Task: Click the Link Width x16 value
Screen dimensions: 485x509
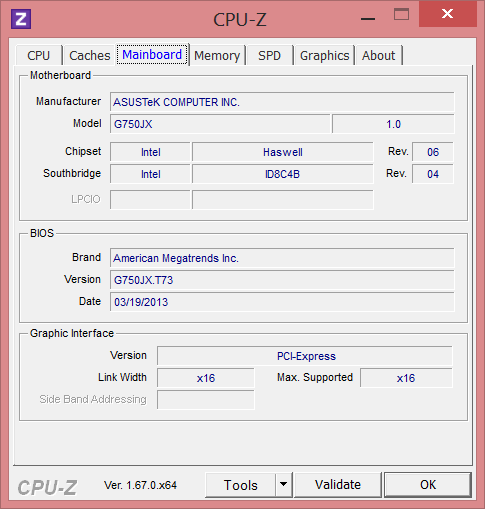Action: [206, 378]
